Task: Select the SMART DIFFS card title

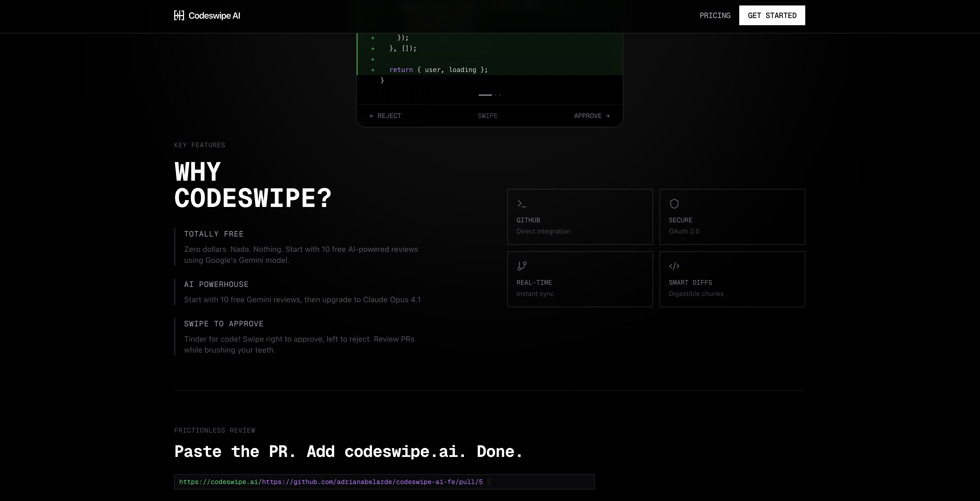Action: point(690,283)
